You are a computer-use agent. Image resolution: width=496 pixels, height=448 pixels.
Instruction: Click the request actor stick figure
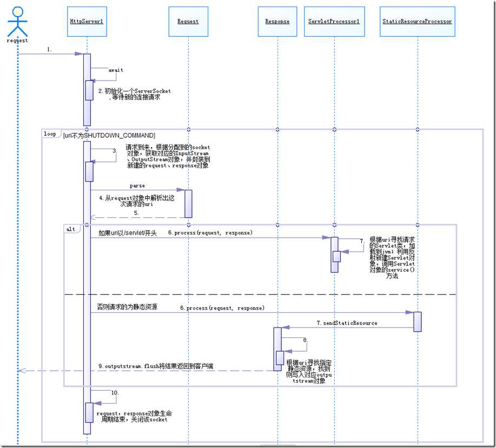pos(17,21)
